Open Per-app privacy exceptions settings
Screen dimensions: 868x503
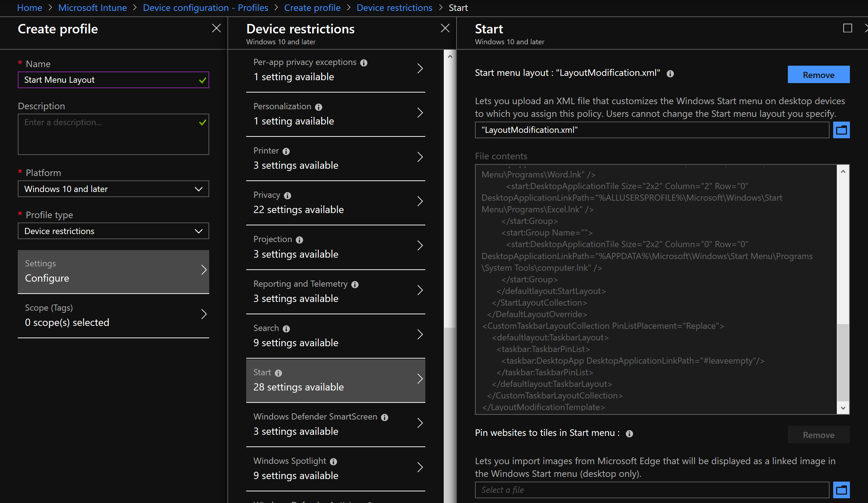[336, 70]
